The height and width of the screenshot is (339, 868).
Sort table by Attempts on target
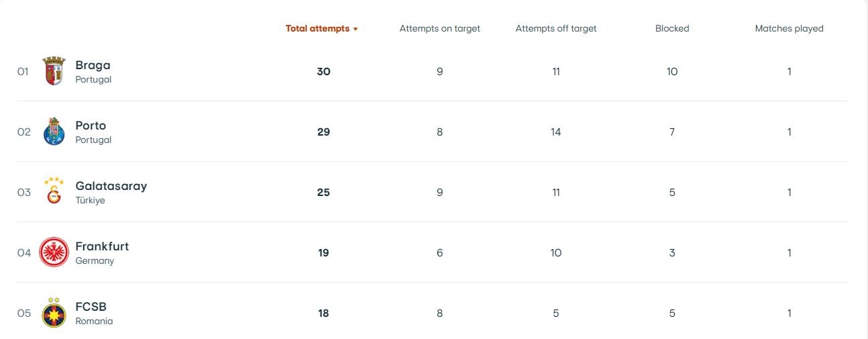click(x=439, y=29)
